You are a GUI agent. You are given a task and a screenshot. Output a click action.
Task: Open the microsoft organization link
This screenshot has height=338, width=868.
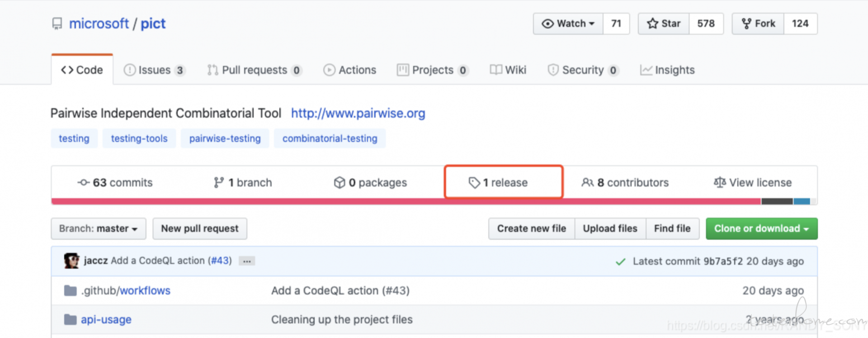tap(99, 24)
